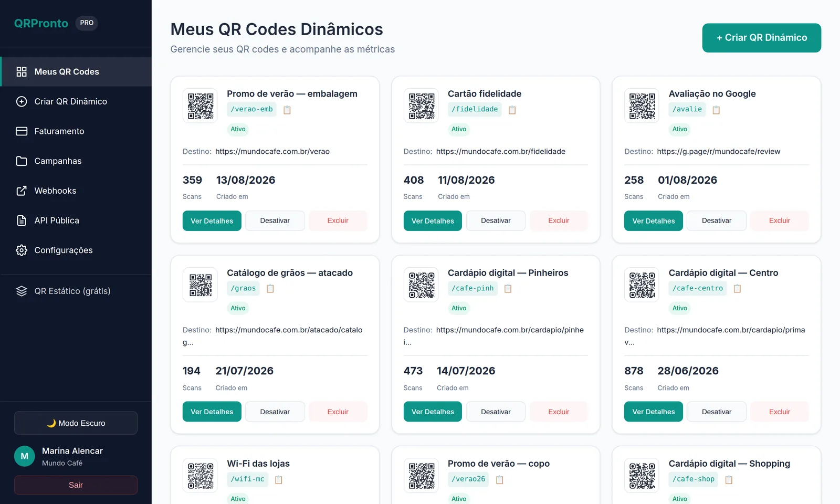Delete the Avaliação no Google QR code
The width and height of the screenshot is (840, 504).
click(x=780, y=221)
